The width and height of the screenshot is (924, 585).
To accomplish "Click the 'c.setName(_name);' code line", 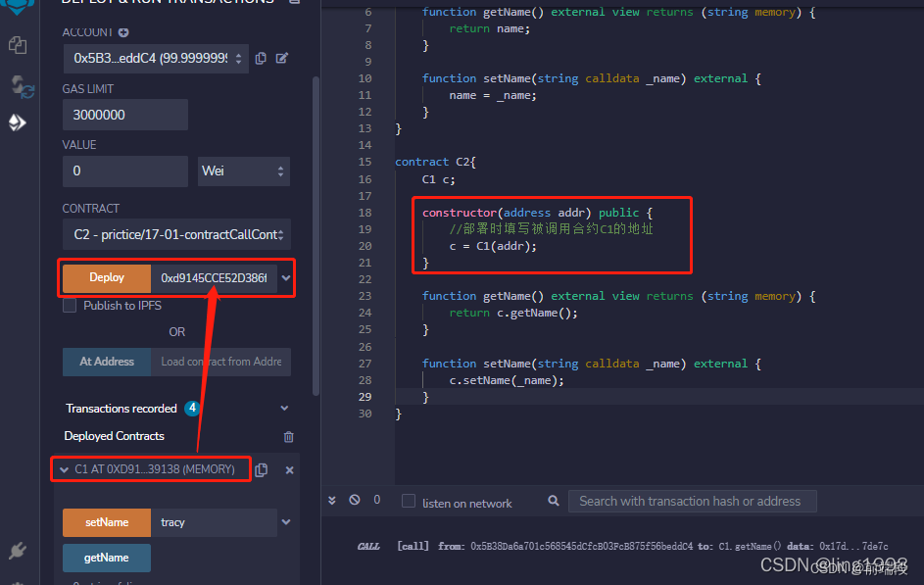I will (x=507, y=380).
